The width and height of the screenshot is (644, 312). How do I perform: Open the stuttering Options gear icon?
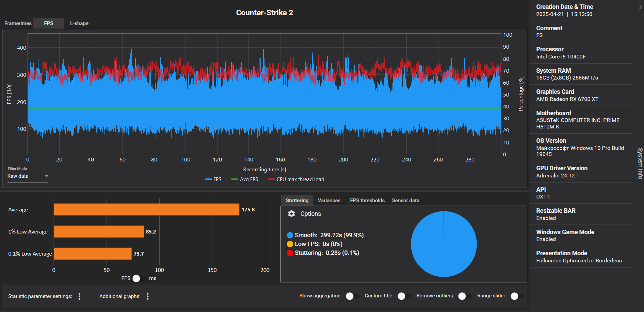[291, 214]
